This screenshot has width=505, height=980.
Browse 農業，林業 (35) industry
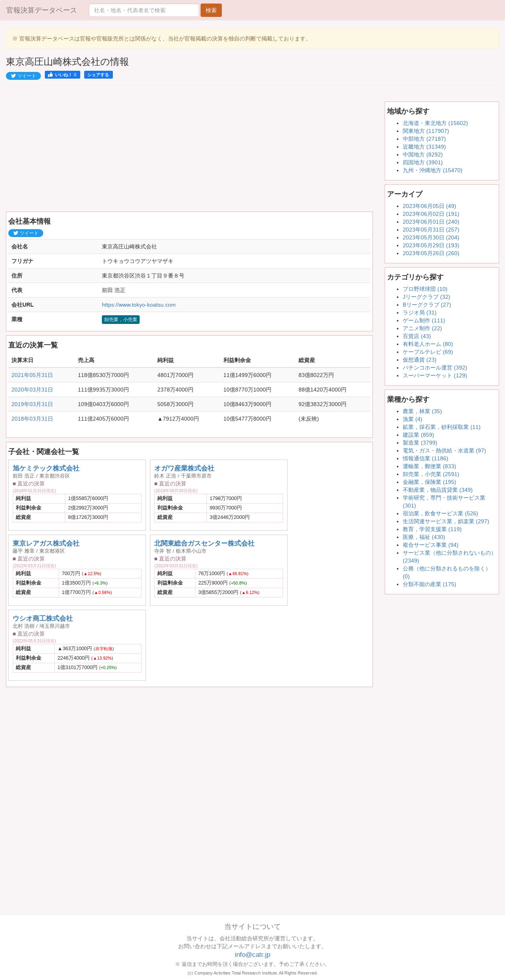pyautogui.click(x=422, y=411)
